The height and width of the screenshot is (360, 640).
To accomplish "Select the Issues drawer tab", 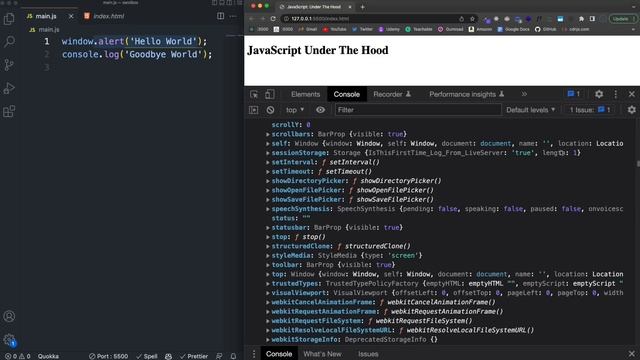I will 368,354.
